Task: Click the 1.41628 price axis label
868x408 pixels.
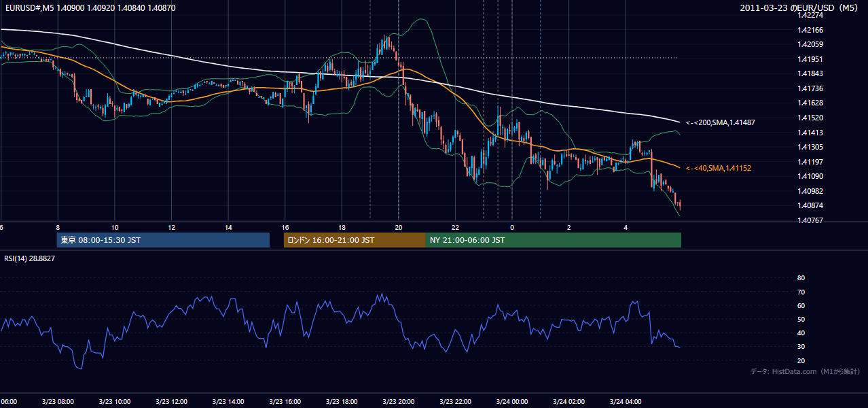Action: 810,103
